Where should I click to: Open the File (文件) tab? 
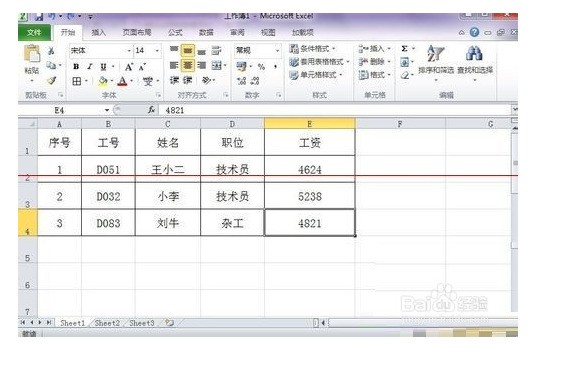[x=34, y=33]
